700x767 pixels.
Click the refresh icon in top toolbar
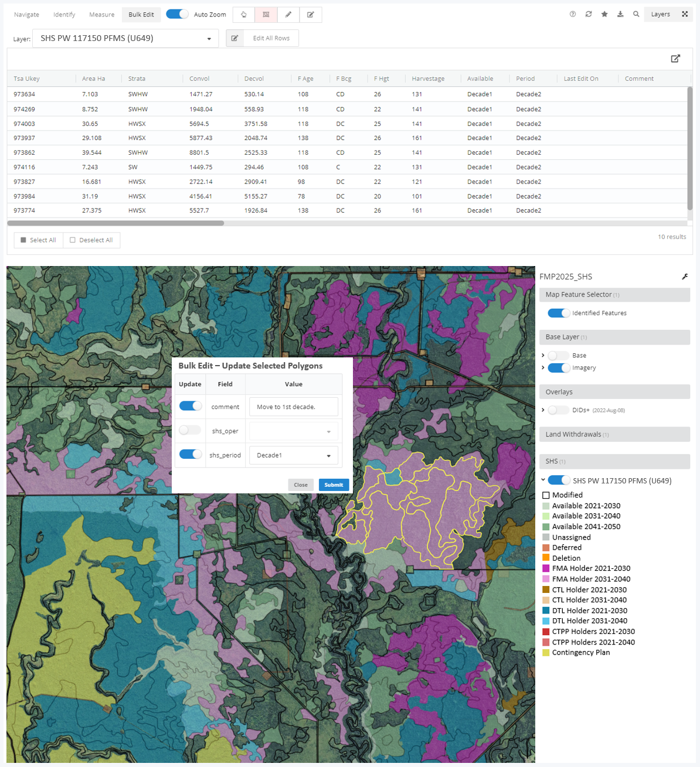pyautogui.click(x=589, y=14)
